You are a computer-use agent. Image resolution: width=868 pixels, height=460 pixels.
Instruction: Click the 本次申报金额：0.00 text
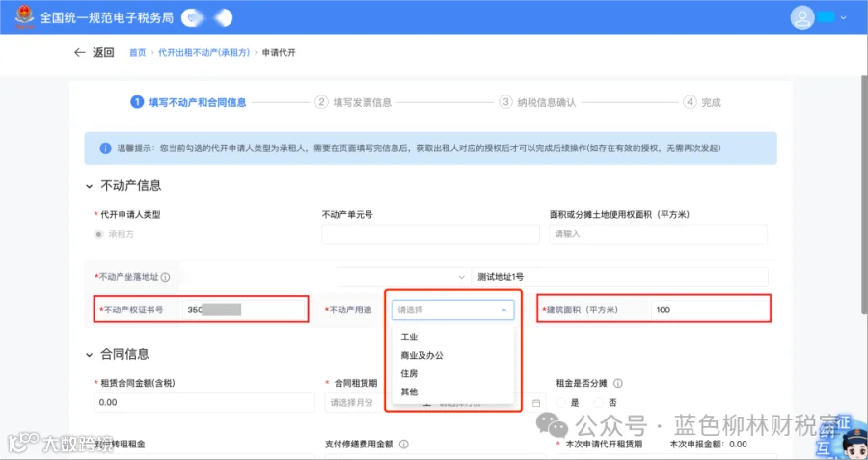pos(708,444)
